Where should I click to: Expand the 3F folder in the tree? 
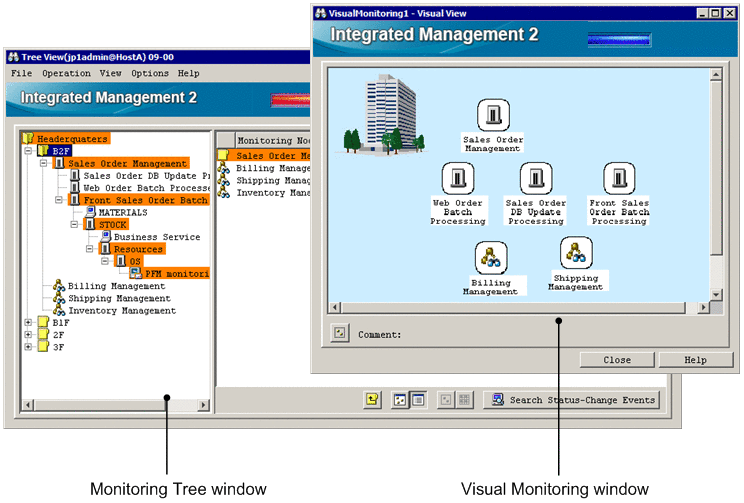pos(27,348)
